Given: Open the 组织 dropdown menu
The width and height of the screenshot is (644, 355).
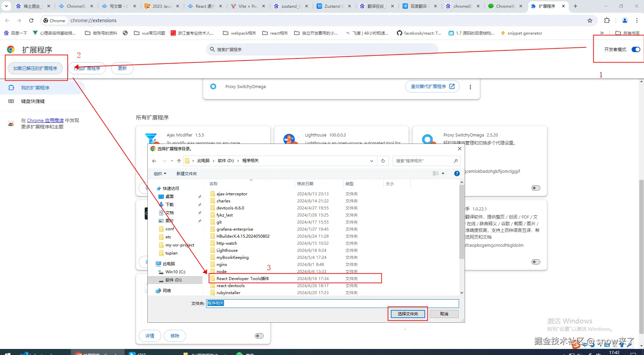Looking at the screenshot, I should click(x=160, y=174).
